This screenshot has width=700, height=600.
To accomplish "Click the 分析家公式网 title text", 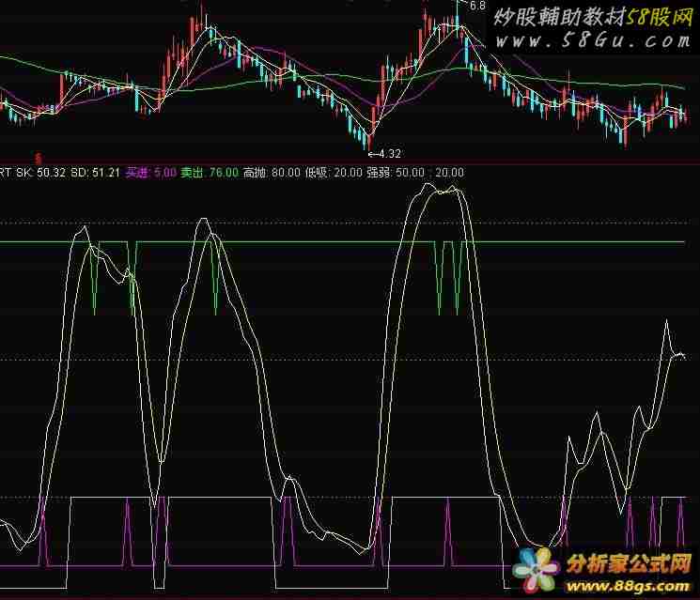I will point(627,562).
